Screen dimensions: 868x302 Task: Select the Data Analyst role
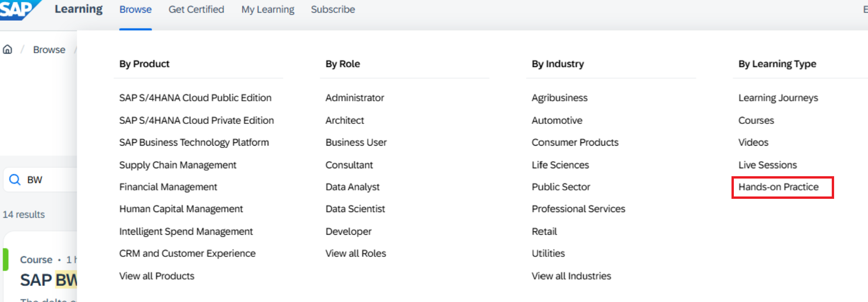point(352,187)
